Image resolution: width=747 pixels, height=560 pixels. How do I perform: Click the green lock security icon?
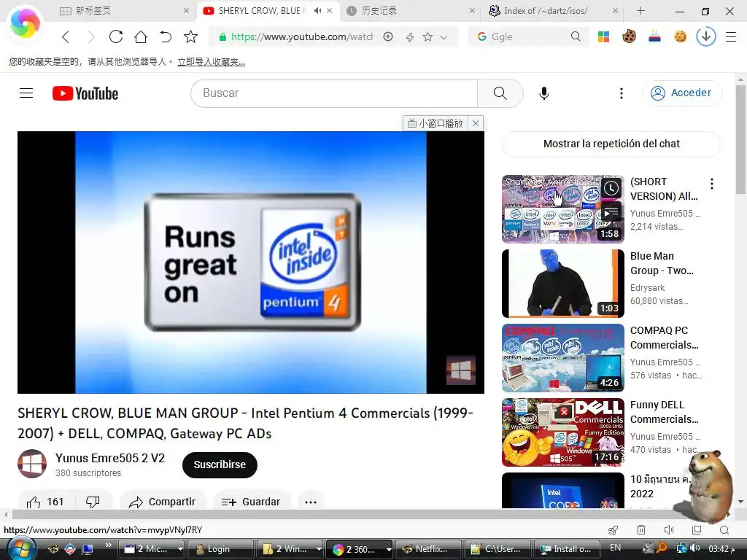[222, 36]
